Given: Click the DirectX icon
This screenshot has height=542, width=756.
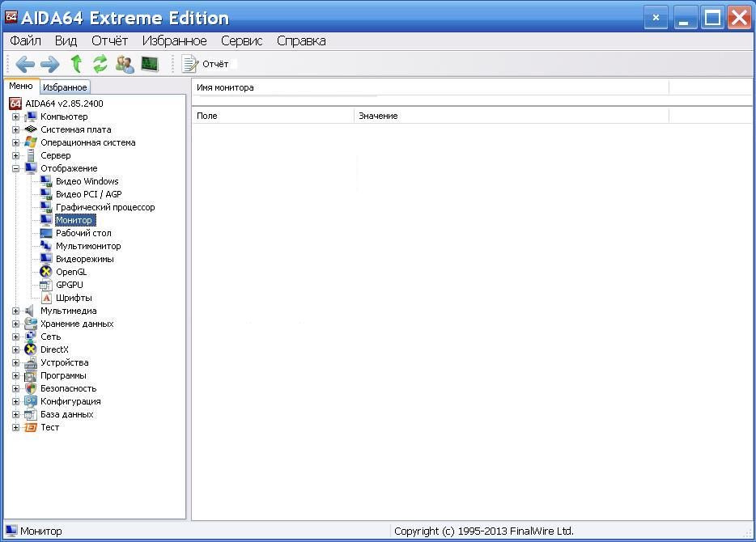Looking at the screenshot, I should click(31, 349).
